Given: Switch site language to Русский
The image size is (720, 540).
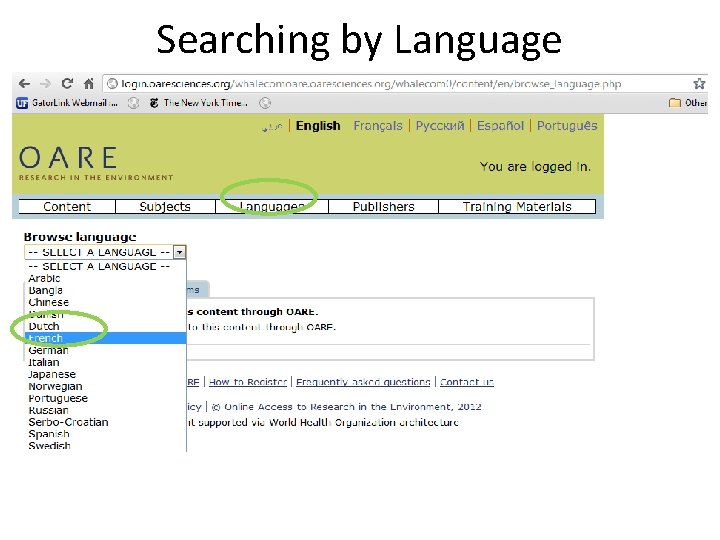Looking at the screenshot, I should [x=439, y=126].
